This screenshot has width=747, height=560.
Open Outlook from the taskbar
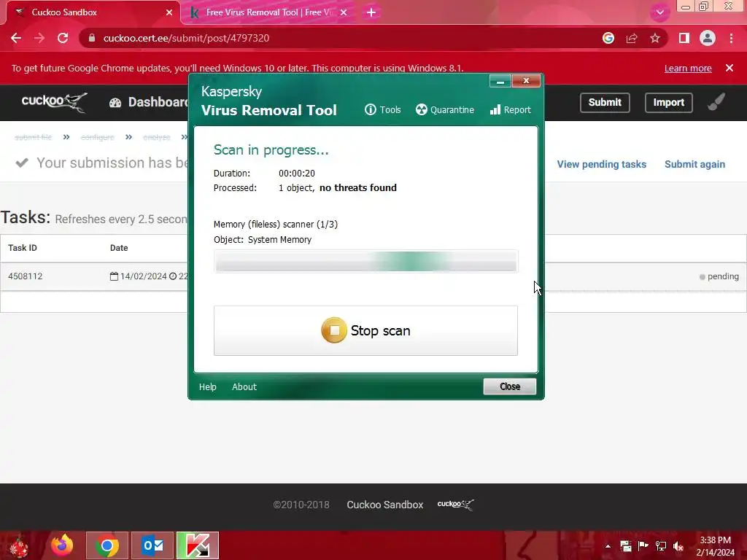click(x=152, y=545)
